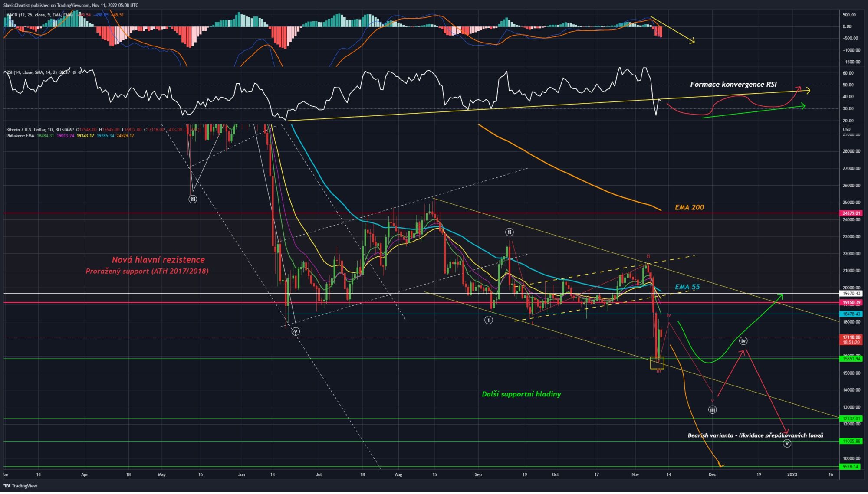The height and width of the screenshot is (494, 868).
Task: Click the 'May' date on time axis
Action: (162, 474)
